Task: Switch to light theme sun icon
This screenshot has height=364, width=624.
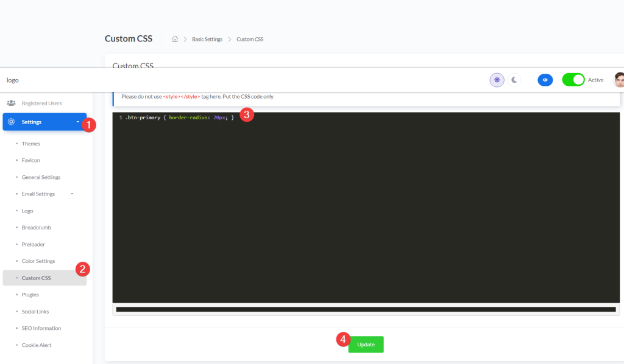Action: [x=497, y=80]
